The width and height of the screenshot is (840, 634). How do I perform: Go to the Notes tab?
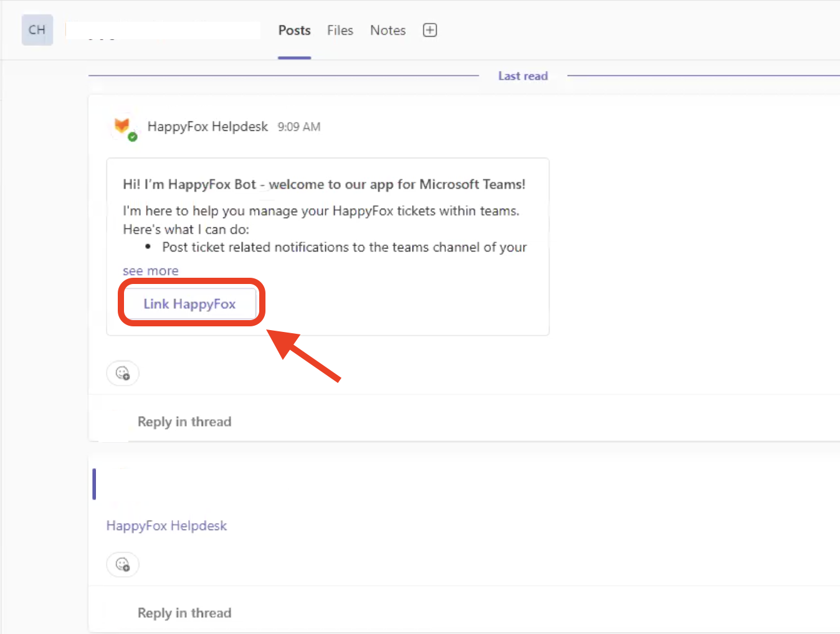click(388, 31)
